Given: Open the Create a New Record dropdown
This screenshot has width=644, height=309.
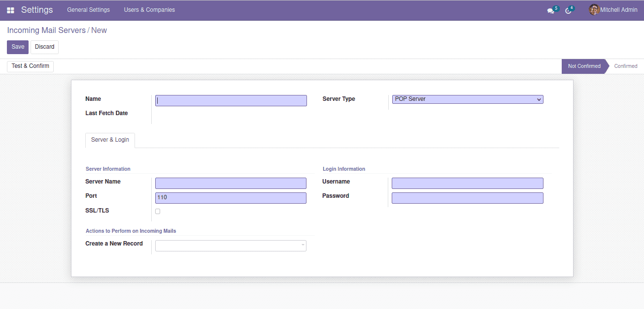Looking at the screenshot, I should [x=231, y=246].
